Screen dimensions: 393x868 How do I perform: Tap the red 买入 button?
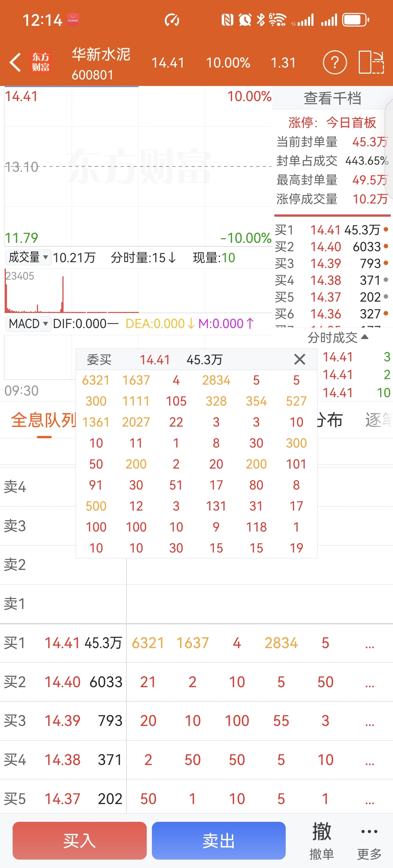tap(80, 840)
